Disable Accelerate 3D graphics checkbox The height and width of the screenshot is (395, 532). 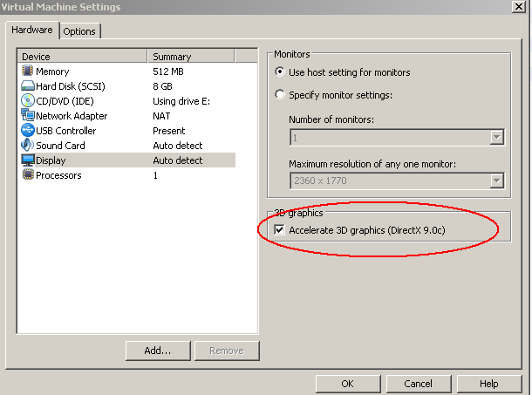(279, 230)
